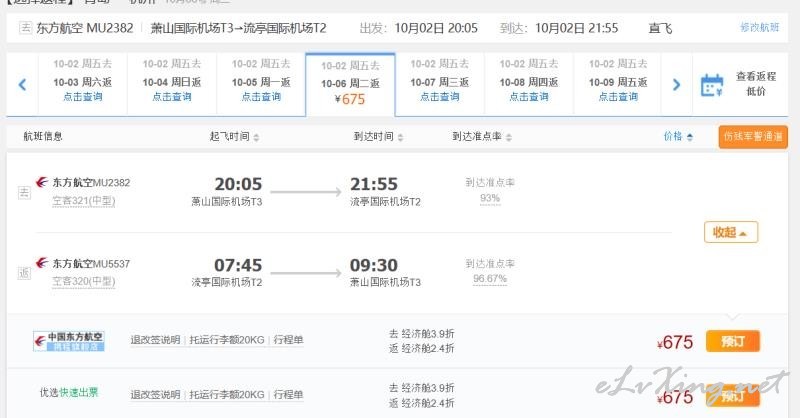Sort by 起飞时间 departure time
This screenshot has height=418, width=800.
(x=234, y=136)
